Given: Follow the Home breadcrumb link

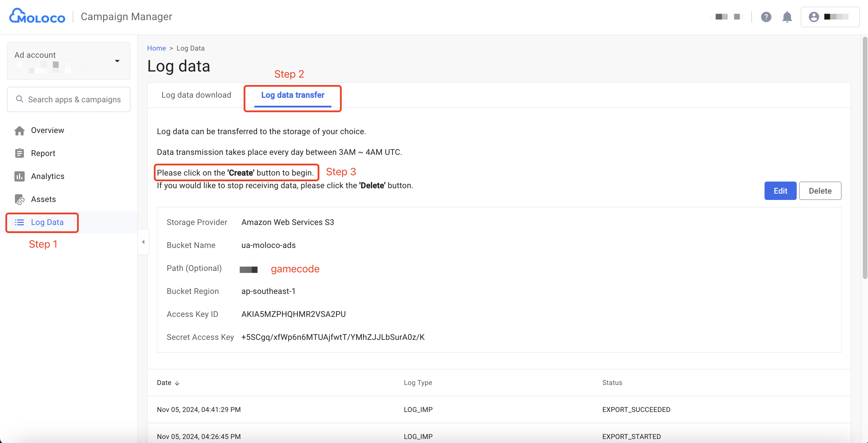Looking at the screenshot, I should click(x=156, y=48).
